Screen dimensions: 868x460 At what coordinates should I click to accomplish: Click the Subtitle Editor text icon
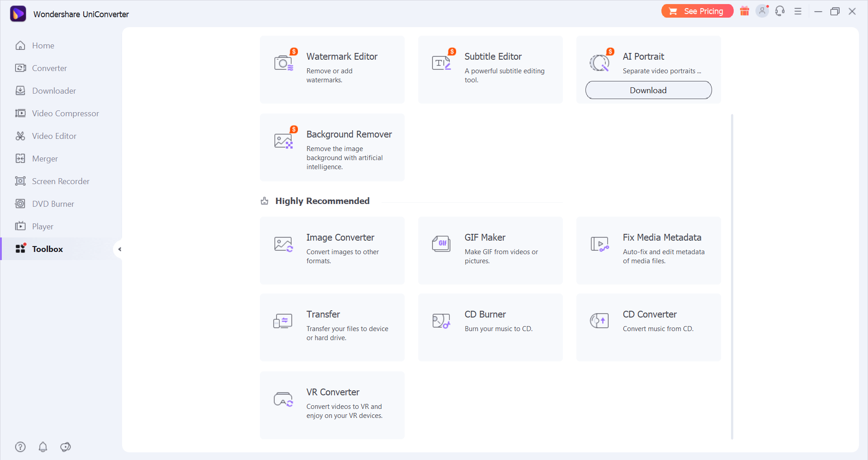(x=442, y=62)
